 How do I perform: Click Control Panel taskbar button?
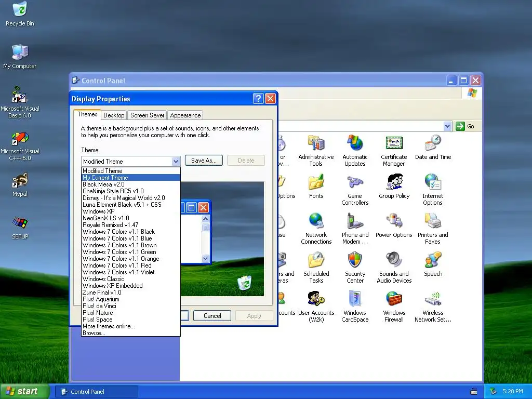96,392
